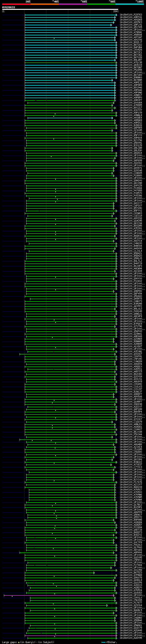Select hit UniRef100_B4FUB4
Screen dimensions: 146x644
[131, 48]
